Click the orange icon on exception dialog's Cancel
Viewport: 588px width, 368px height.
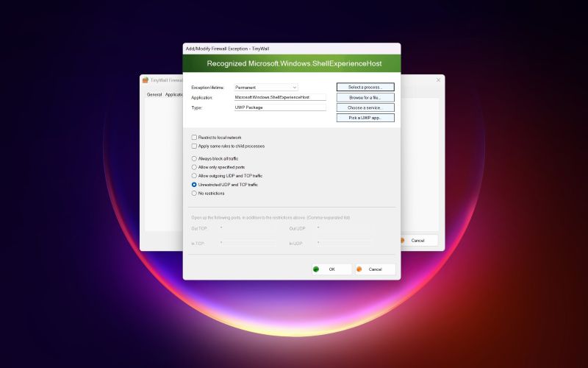[359, 269]
